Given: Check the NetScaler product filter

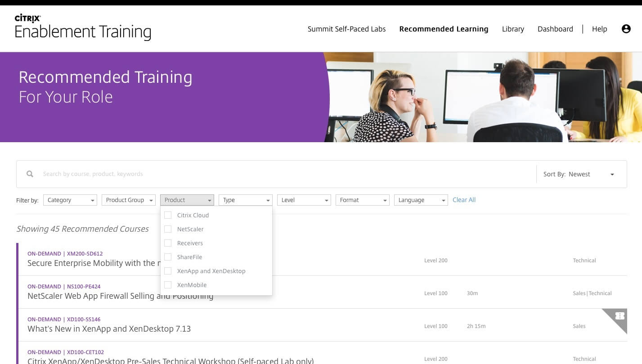Looking at the screenshot, I should pyautogui.click(x=168, y=229).
